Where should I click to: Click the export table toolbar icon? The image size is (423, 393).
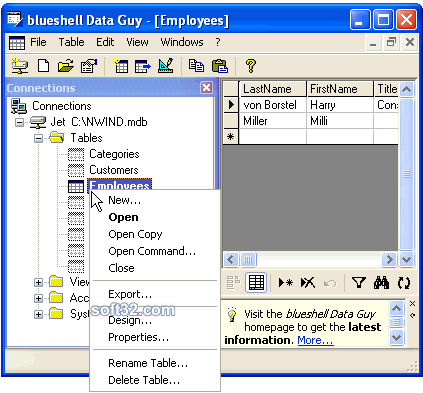(x=143, y=66)
